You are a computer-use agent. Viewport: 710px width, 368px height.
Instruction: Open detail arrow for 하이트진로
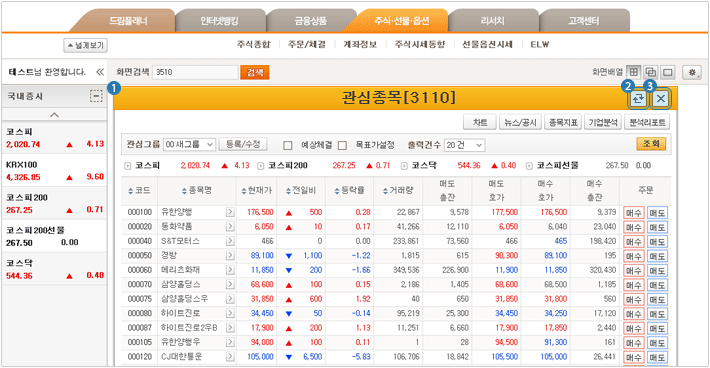click(230, 313)
